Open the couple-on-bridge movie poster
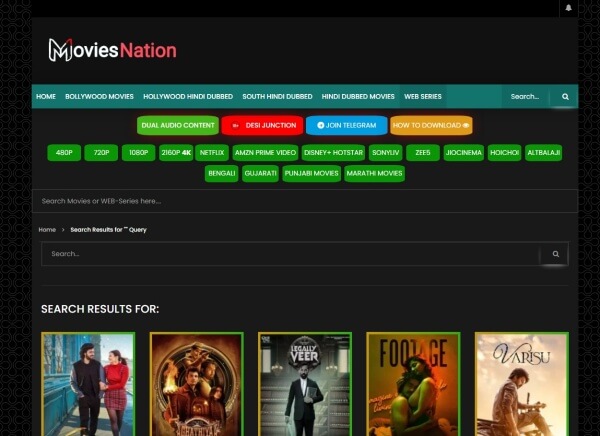 tap(88, 384)
